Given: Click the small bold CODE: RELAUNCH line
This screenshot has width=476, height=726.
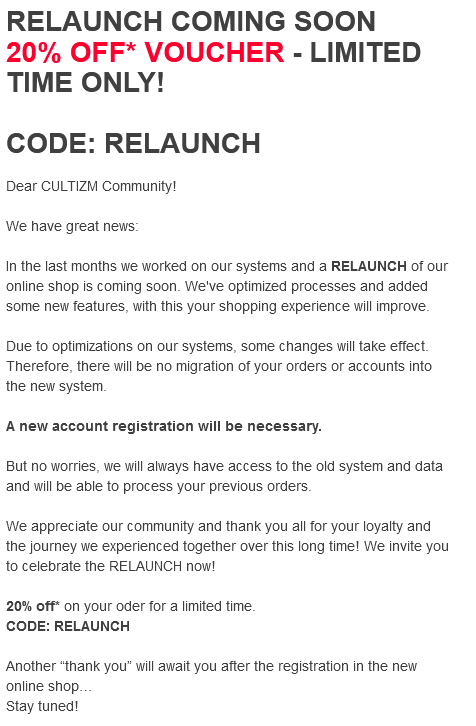Looking at the screenshot, I should [x=68, y=626].
